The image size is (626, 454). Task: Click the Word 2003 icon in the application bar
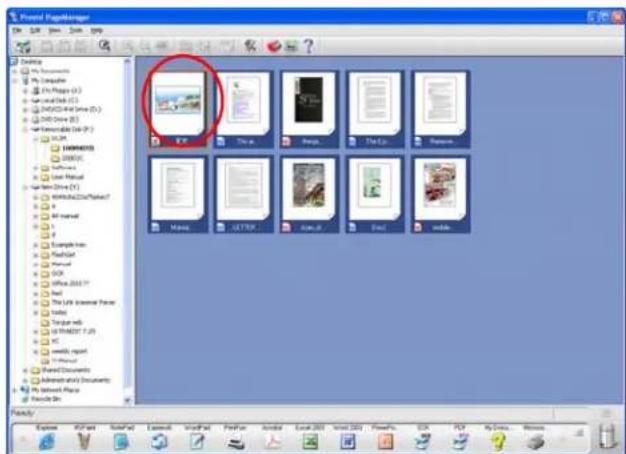[x=347, y=442]
